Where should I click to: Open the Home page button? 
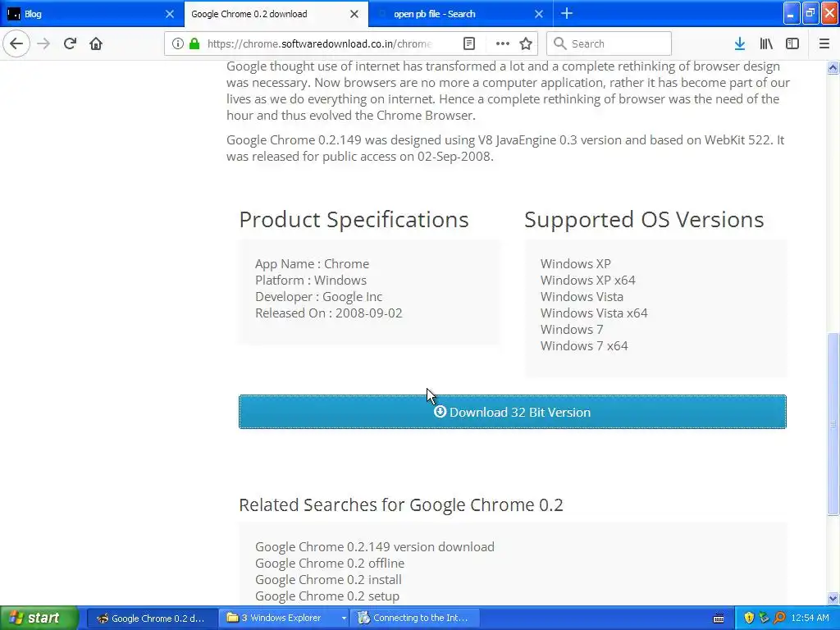pyautogui.click(x=96, y=43)
